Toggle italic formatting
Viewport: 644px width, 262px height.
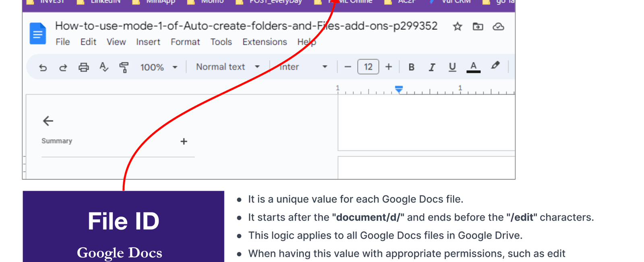coord(431,67)
